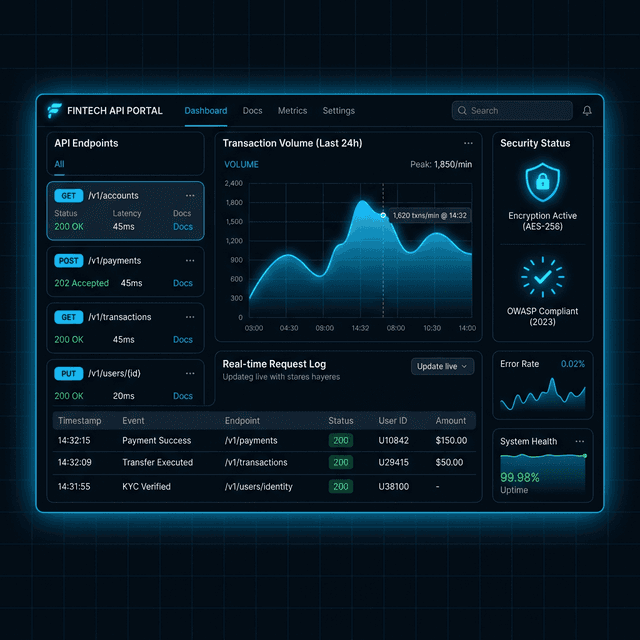Click the 99.98% uptime value

tap(520, 477)
